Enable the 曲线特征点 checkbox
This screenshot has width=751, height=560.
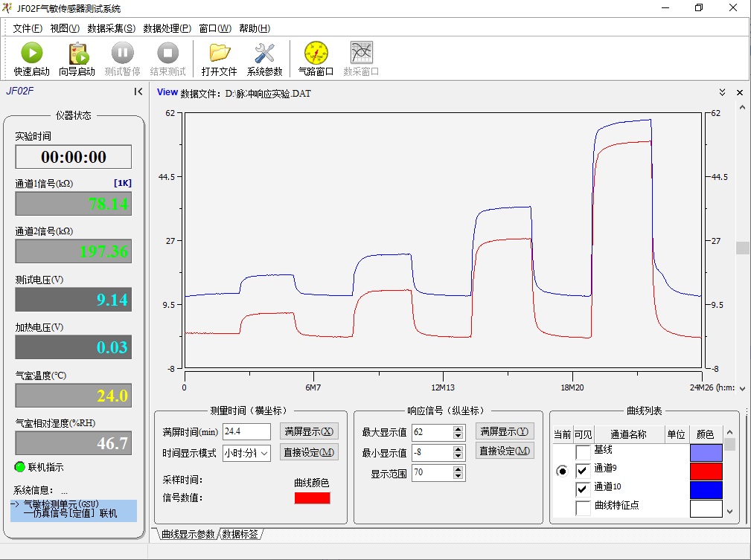pos(583,508)
